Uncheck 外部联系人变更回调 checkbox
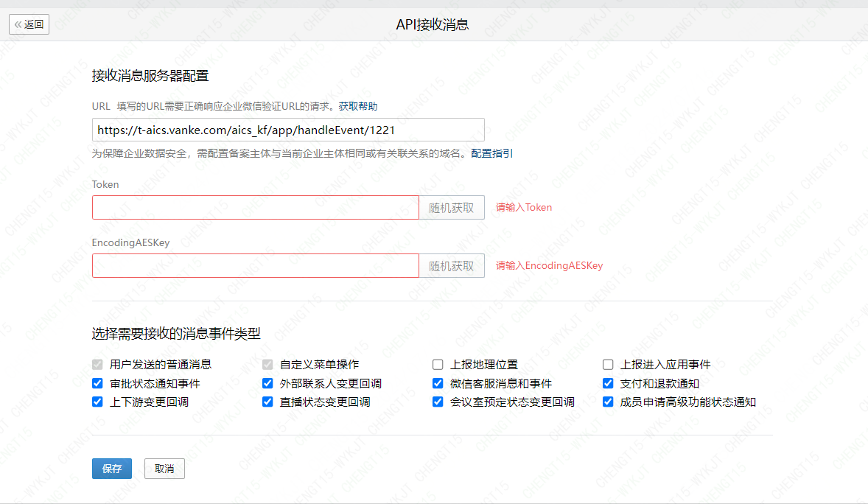Screen dimensions: 868x504 click(267, 383)
